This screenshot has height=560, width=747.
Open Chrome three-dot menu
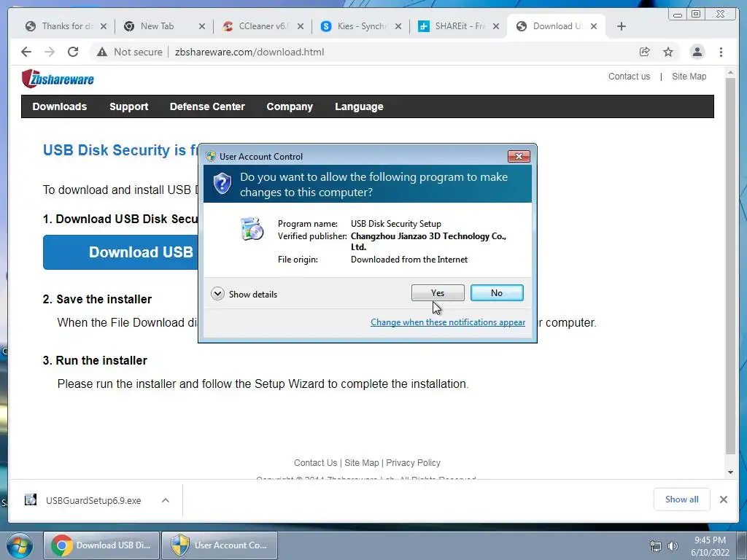[x=721, y=52]
